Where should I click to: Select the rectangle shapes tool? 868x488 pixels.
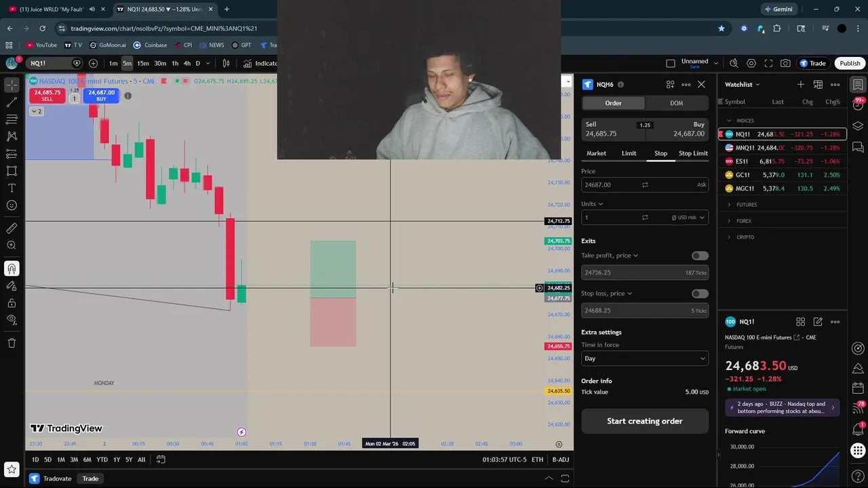pyautogui.click(x=12, y=171)
